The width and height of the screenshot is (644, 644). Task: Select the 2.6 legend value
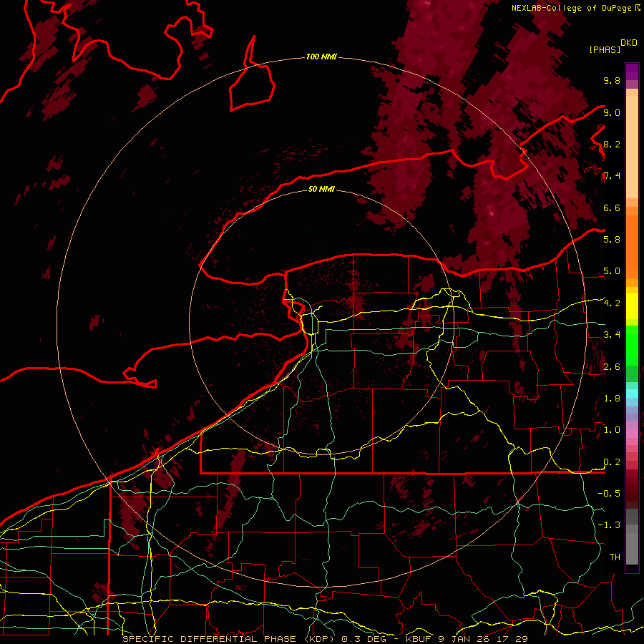click(x=612, y=367)
